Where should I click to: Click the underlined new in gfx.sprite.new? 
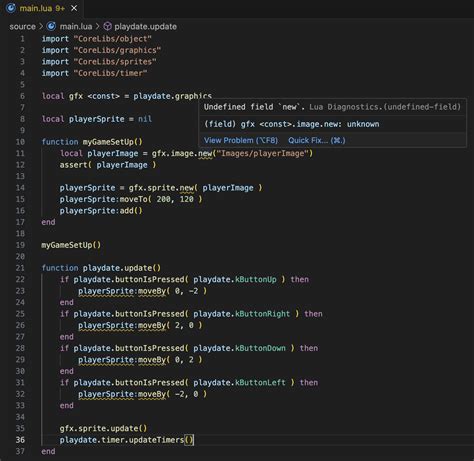click(x=187, y=188)
